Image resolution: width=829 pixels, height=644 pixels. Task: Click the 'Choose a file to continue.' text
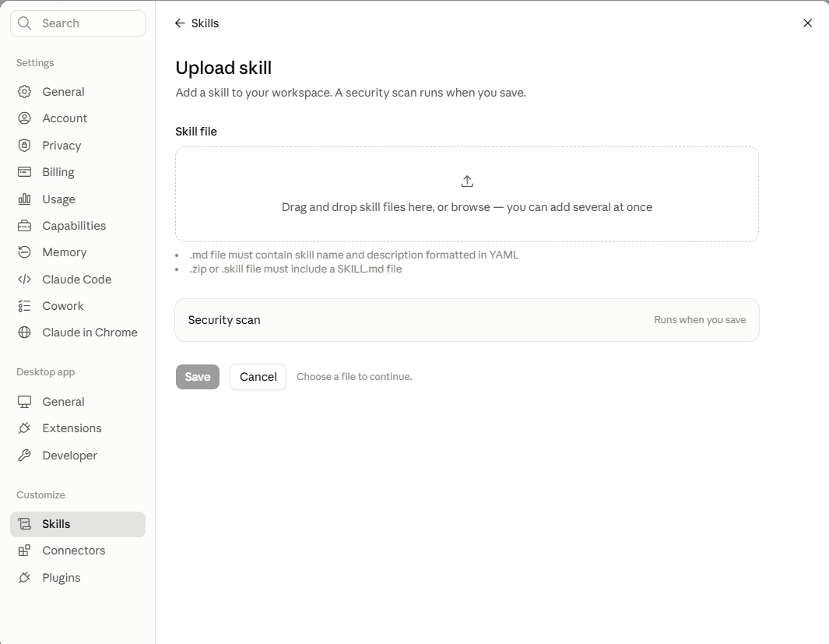[x=354, y=377]
